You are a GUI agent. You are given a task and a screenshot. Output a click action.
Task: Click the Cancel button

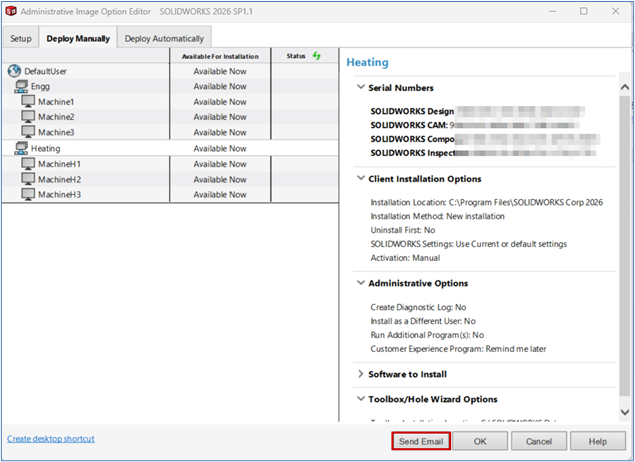point(539,441)
